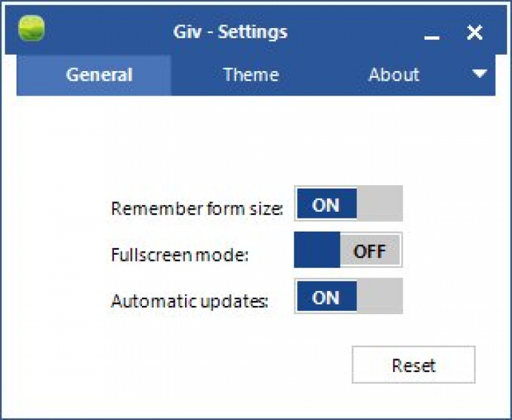Click the ON knob of Remember form size

326,204
